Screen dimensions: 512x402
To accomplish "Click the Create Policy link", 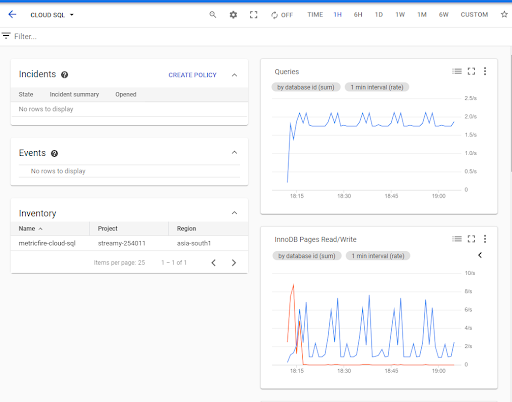I will [192, 75].
